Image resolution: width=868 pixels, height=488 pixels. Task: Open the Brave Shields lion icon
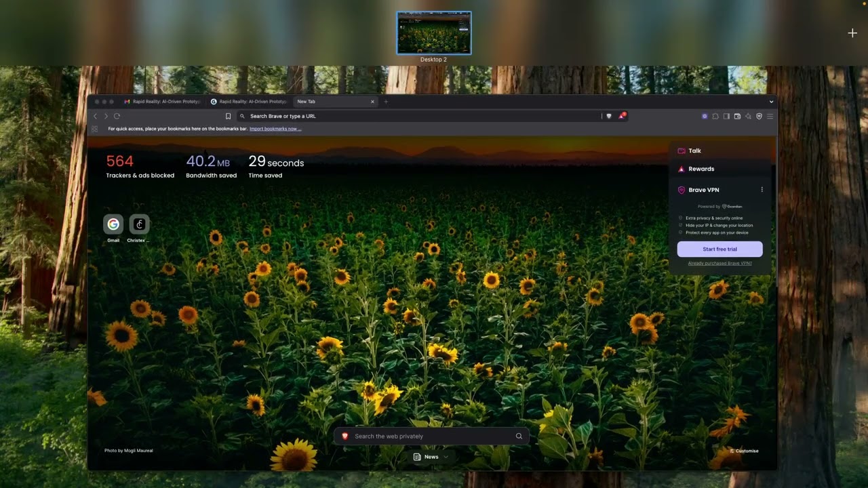pos(609,116)
